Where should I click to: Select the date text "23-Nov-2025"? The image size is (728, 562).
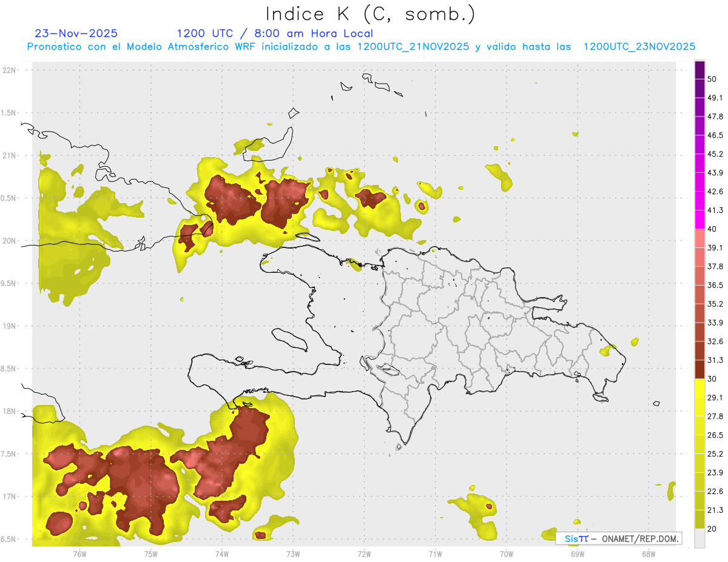click(x=76, y=33)
